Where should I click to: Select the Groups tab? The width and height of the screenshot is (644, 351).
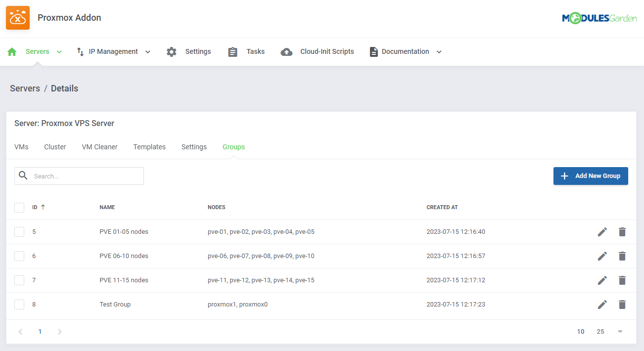click(233, 147)
